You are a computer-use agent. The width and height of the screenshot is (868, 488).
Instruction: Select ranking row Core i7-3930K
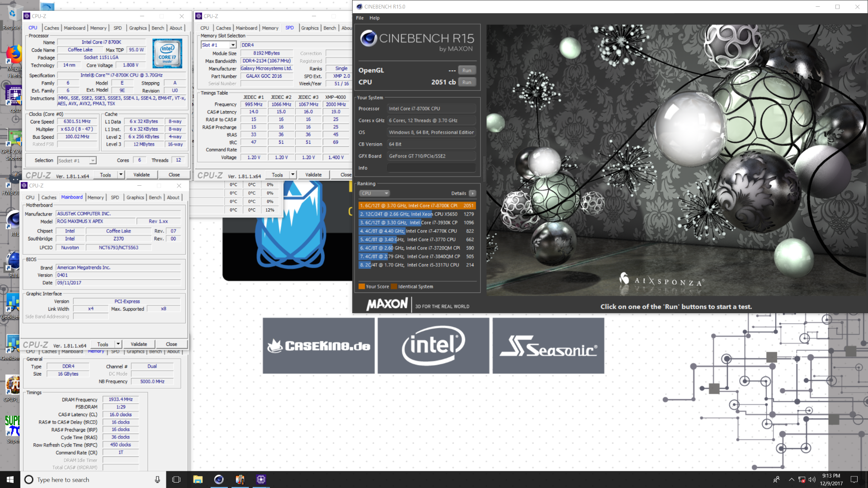click(x=417, y=223)
